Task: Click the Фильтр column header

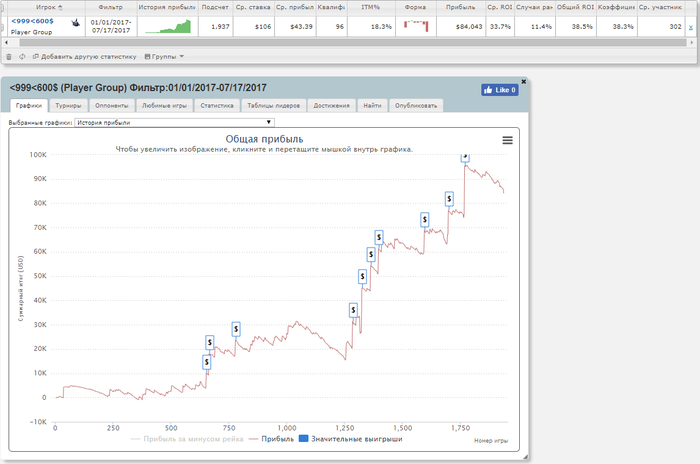Action: pos(111,7)
